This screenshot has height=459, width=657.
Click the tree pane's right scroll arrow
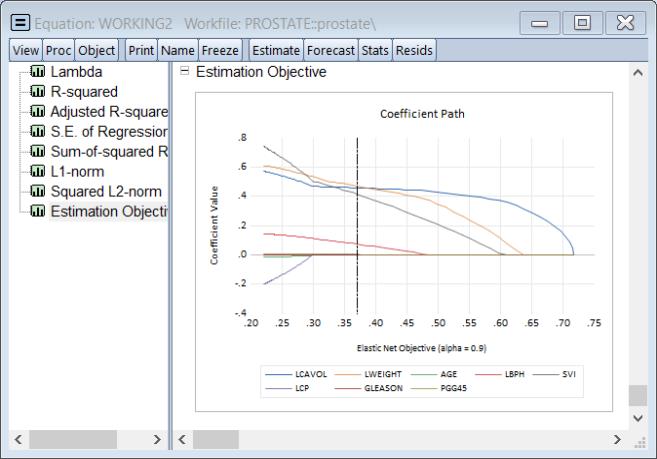coord(156,439)
